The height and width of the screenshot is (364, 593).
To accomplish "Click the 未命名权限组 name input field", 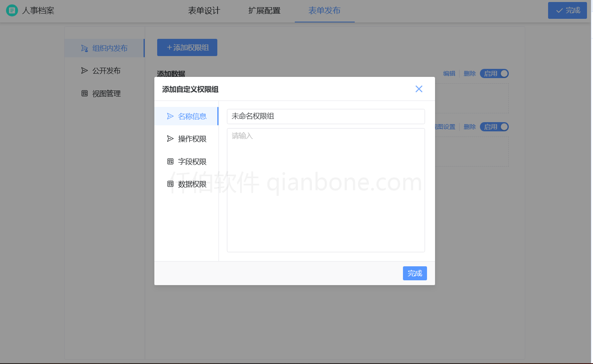I will tap(326, 116).
